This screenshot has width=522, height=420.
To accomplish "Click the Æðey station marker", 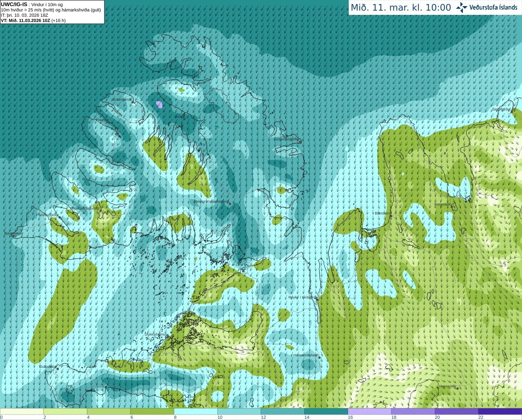I will [184, 119].
